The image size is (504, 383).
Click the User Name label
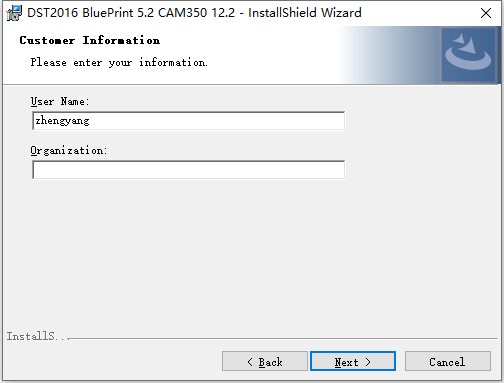[60, 101]
